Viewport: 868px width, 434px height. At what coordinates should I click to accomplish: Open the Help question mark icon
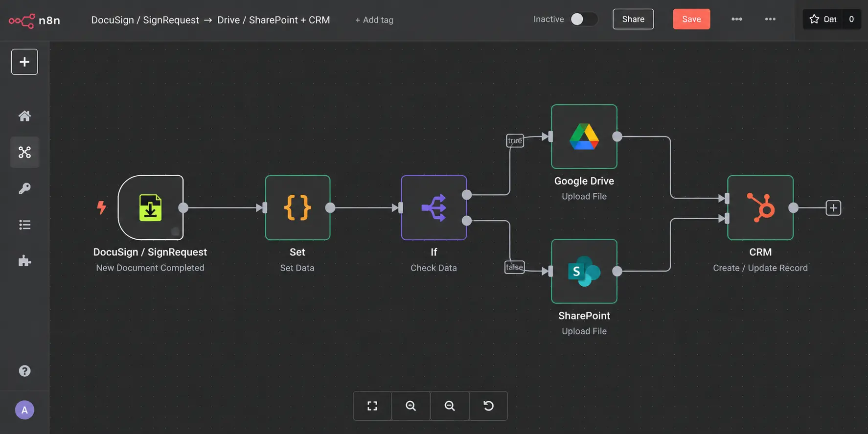[24, 371]
